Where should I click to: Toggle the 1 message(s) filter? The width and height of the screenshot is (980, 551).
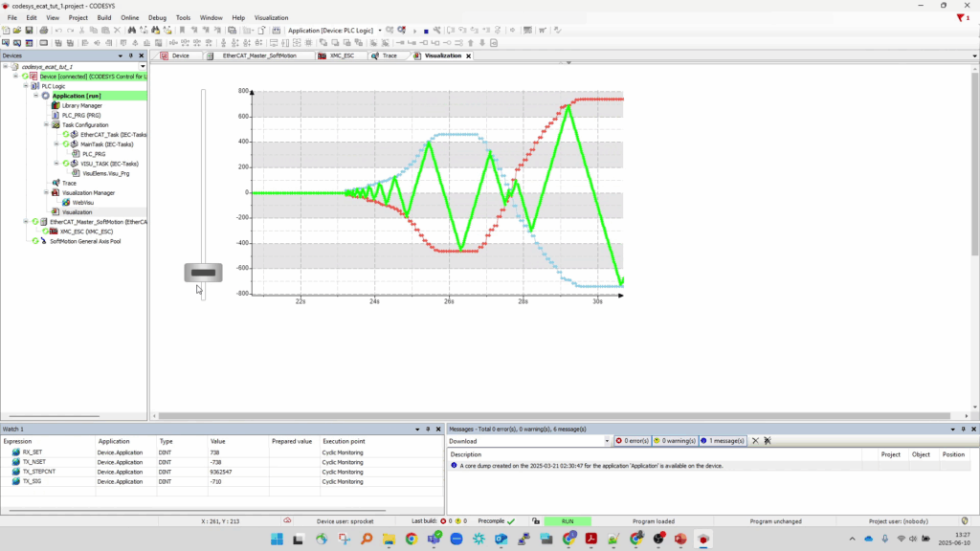click(724, 441)
